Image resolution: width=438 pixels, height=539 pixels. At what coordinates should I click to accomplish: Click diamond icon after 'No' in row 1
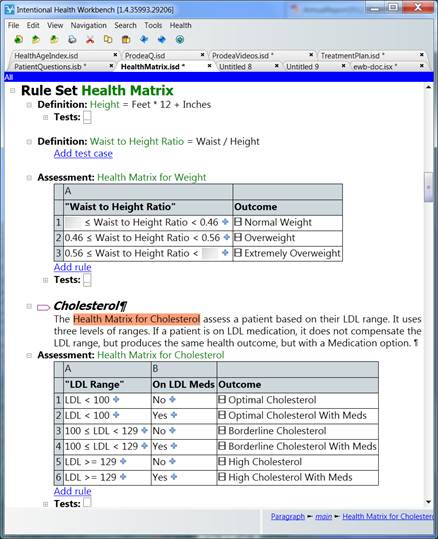click(173, 399)
